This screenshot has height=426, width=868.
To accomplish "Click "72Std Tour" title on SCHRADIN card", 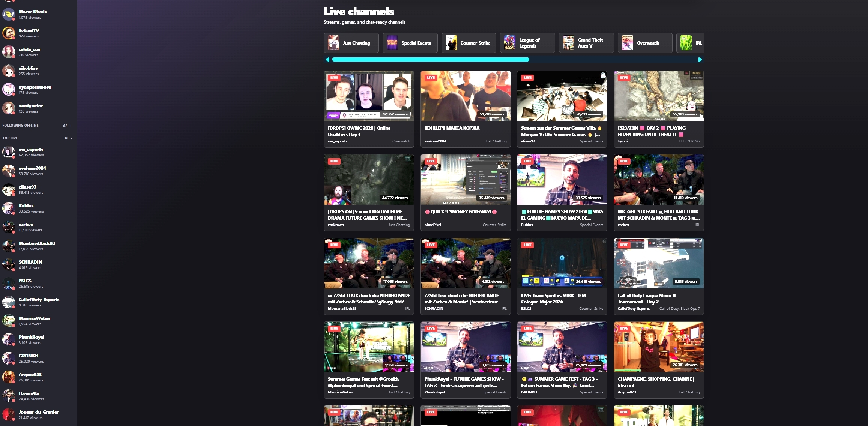I will coord(462,298).
